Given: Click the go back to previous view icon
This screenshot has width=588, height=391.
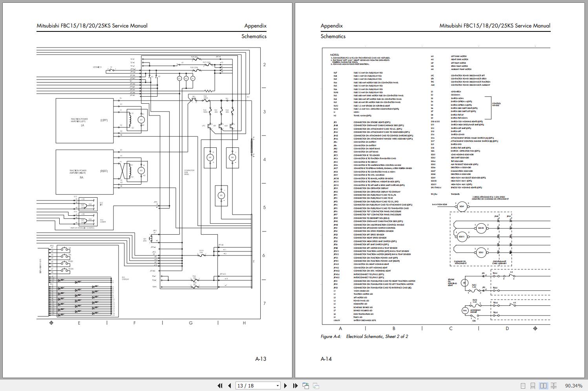Looking at the screenshot, I should (x=306, y=386).
